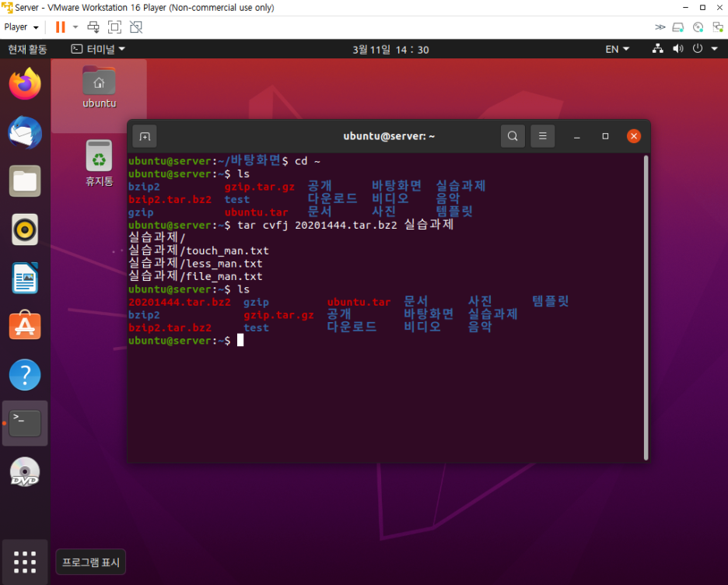This screenshot has width=728, height=585.
Task: Click tar cvfj command line text
Action: 345,225
